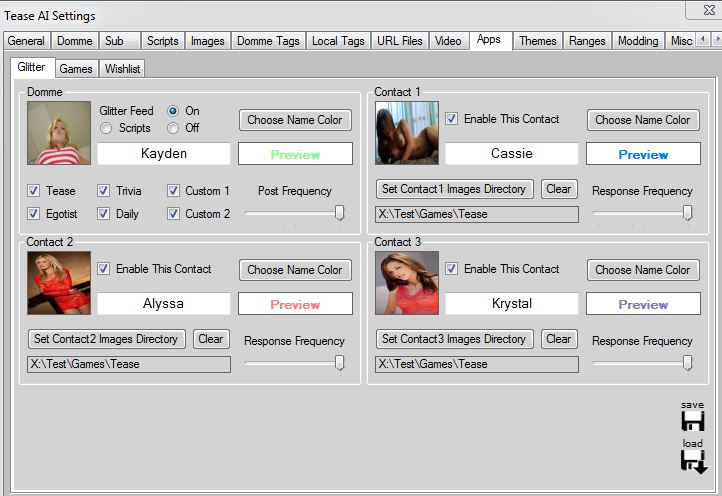Click Choose Name Color for Contact 3
This screenshot has height=496, width=722.
coord(643,270)
